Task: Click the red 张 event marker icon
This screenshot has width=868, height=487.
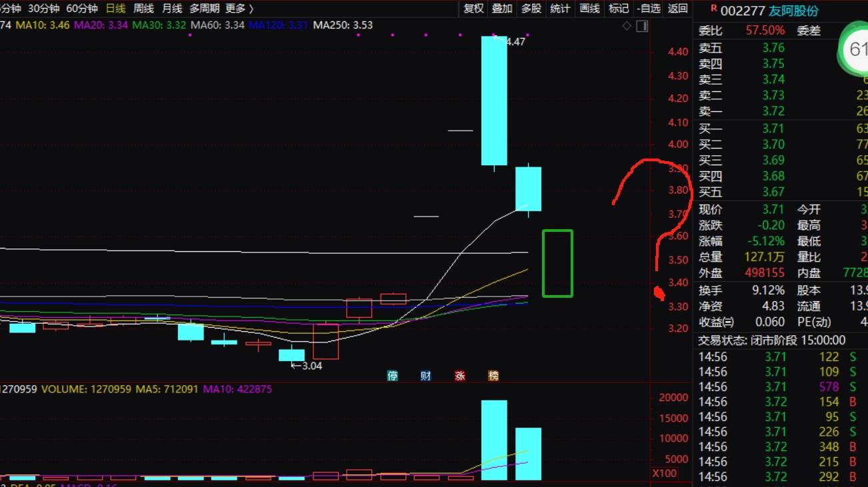Action: point(459,376)
